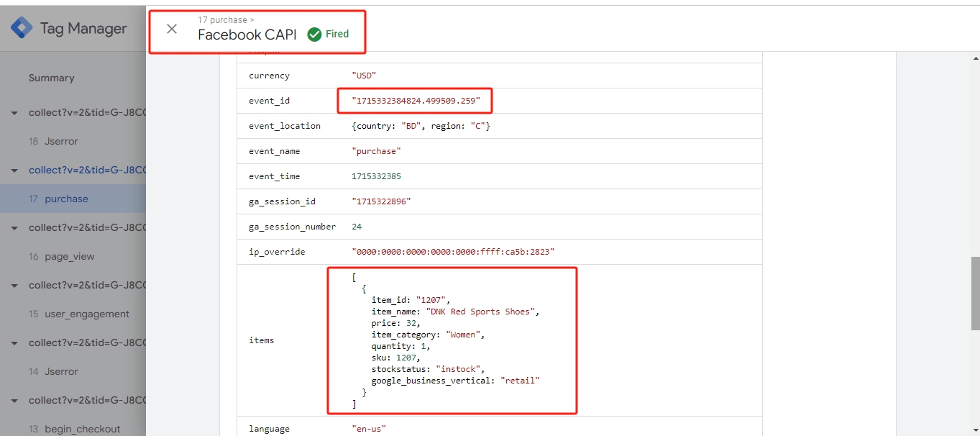Click the ip_override IPv6 address value
Screen dimensions: 980x436
[x=453, y=252]
